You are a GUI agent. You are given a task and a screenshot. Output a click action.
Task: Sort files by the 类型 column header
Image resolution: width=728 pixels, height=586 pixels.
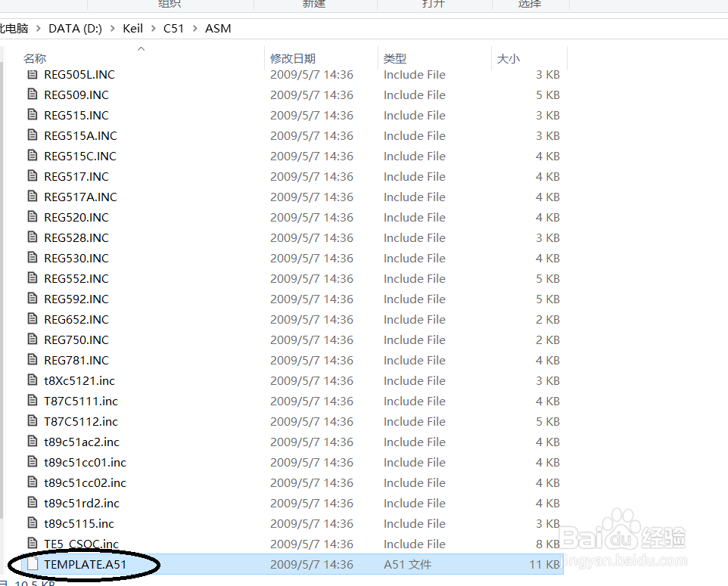pyautogui.click(x=395, y=58)
